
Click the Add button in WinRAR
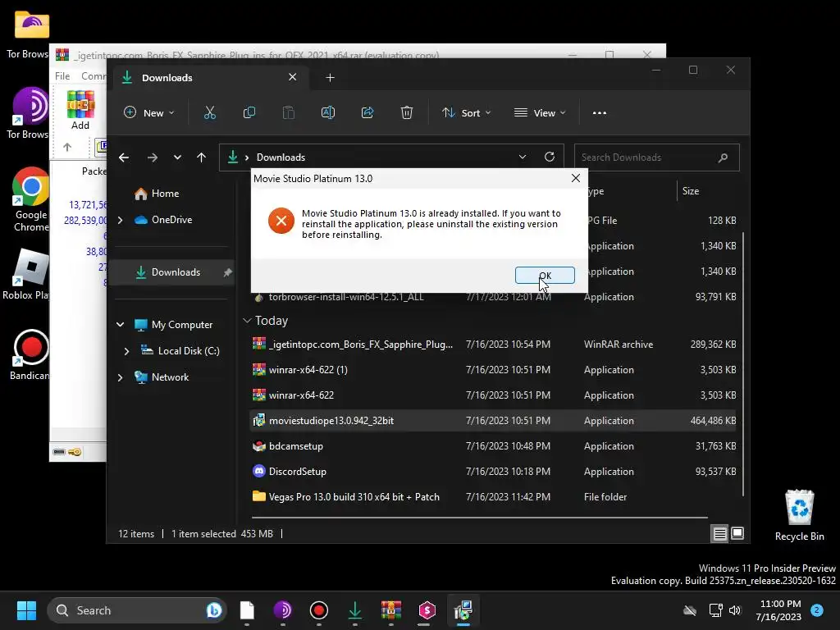(x=80, y=111)
